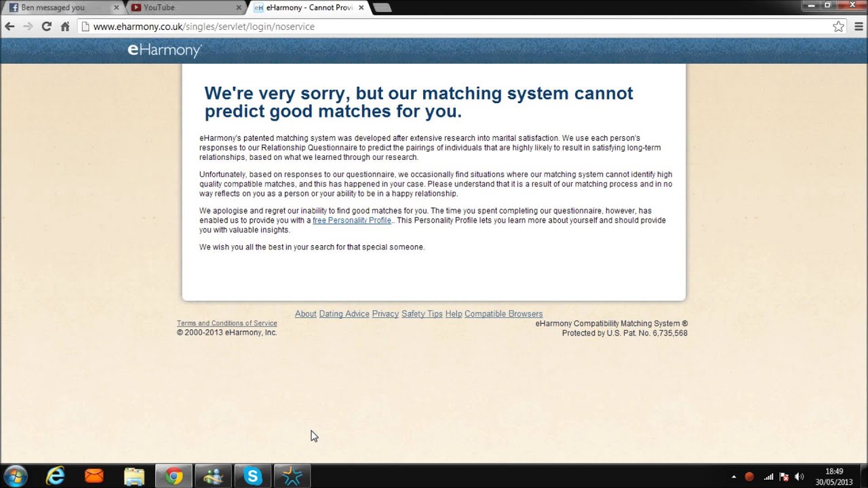Show hidden system tray icons arrow
Viewport: 868px width, 488px height.
[x=734, y=476]
